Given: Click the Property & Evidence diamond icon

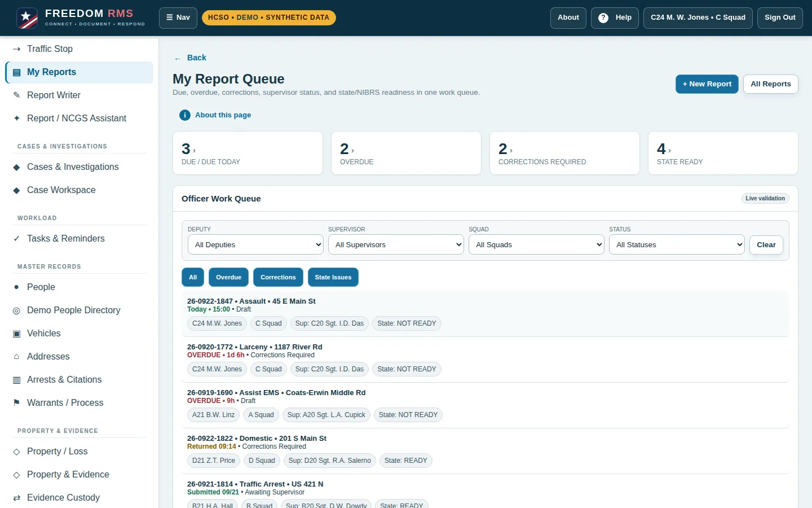Looking at the screenshot, I should pyautogui.click(x=16, y=475).
